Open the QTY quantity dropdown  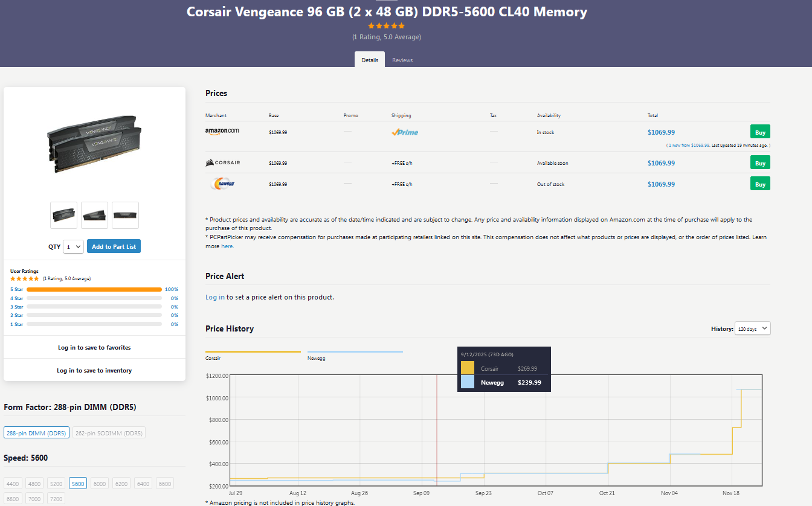click(x=73, y=246)
